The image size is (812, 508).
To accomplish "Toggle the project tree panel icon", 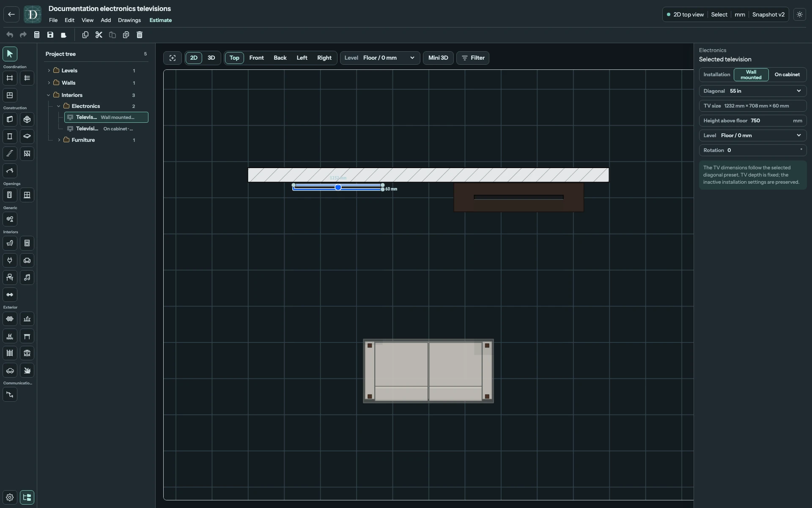I will click(27, 497).
